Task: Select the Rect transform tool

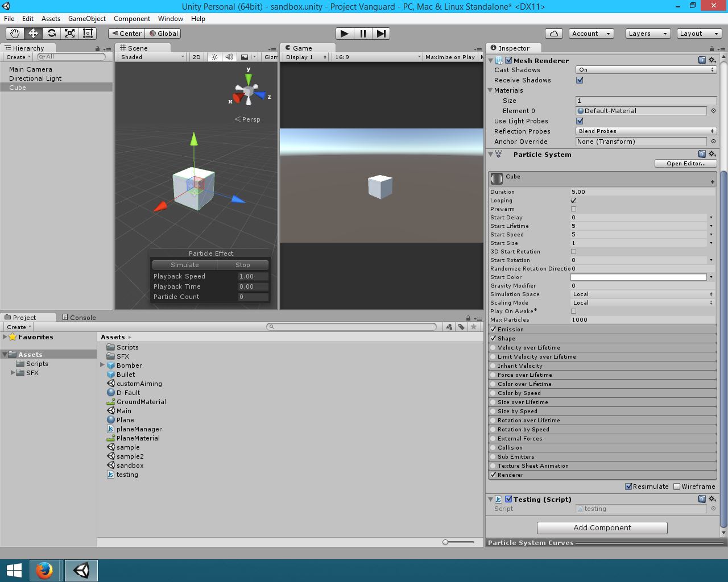Action: point(87,33)
